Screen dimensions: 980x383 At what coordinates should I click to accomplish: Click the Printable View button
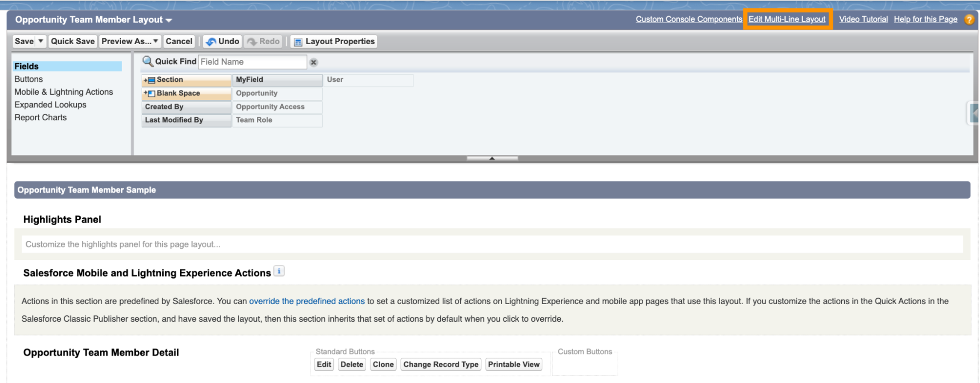514,364
